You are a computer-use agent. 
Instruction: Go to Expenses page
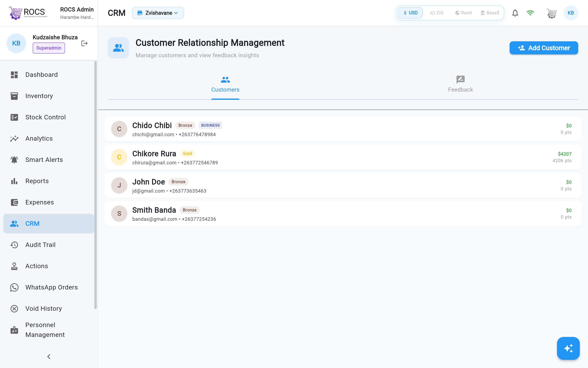pyautogui.click(x=49, y=202)
